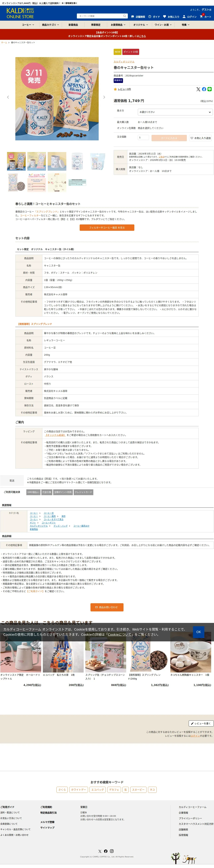Share product on X near reviews

(x=198, y=89)
